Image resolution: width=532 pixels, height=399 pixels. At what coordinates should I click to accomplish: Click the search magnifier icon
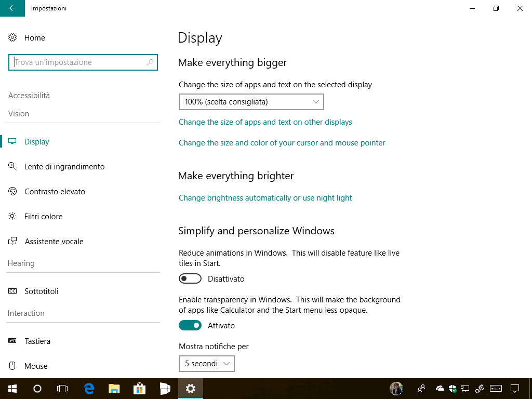[150, 62]
